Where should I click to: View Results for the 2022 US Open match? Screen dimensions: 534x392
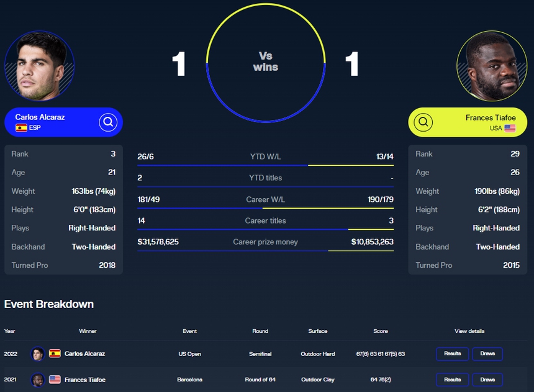coord(452,354)
